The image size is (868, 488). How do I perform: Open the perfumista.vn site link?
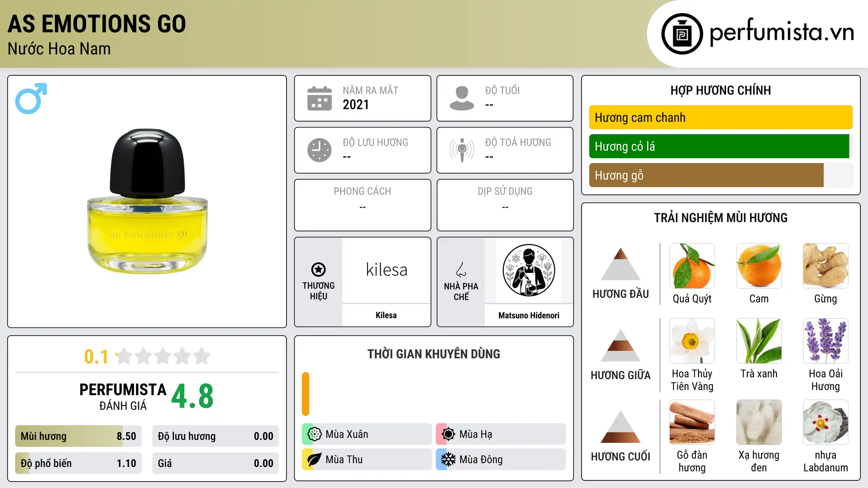(x=782, y=32)
